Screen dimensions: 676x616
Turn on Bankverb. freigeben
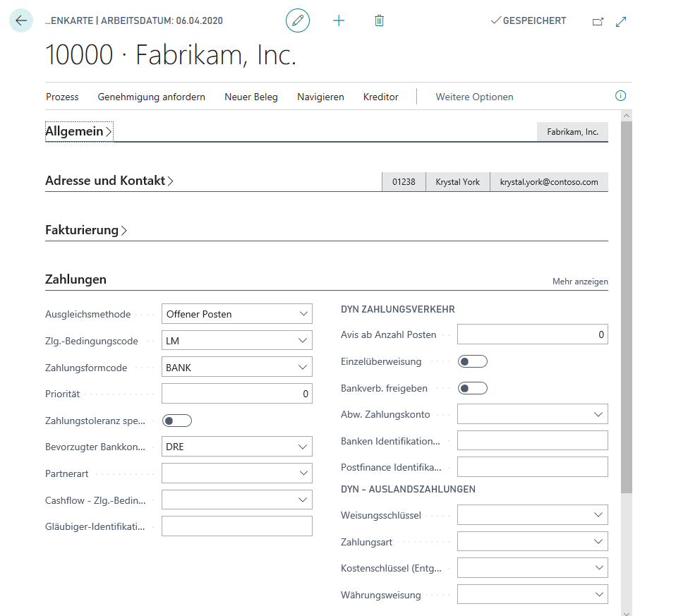(x=472, y=387)
